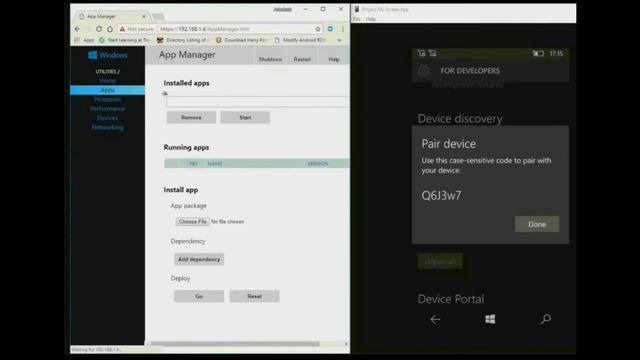Click Choose File for the app package
The image size is (640, 360).
(x=193, y=222)
